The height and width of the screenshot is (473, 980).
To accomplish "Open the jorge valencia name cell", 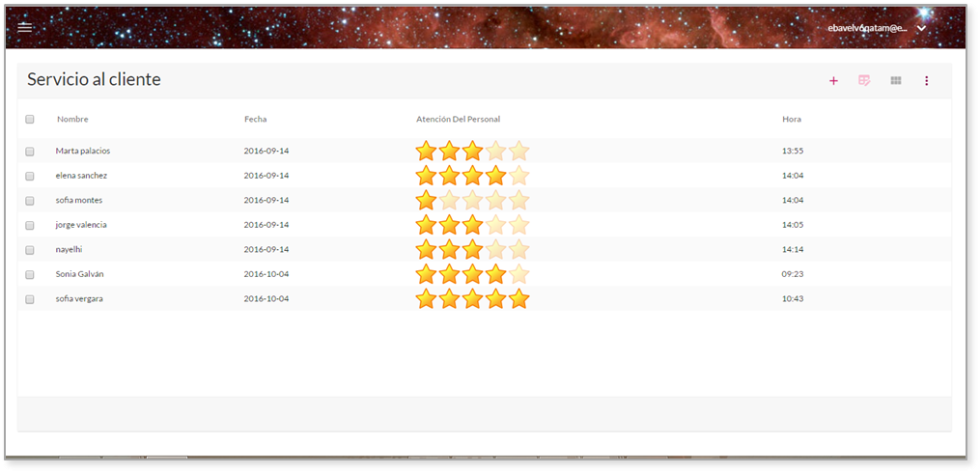I will (81, 225).
